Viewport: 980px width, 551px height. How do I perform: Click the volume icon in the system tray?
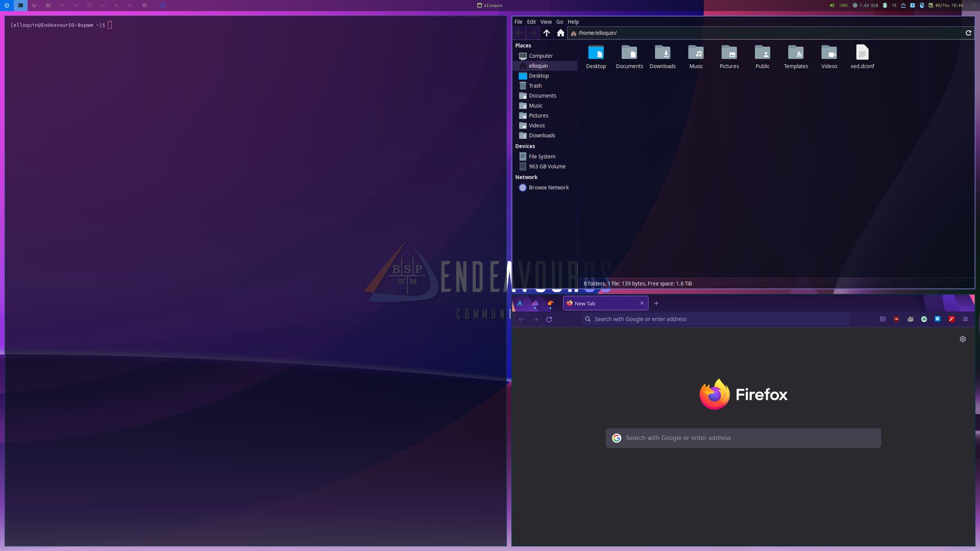[833, 5]
